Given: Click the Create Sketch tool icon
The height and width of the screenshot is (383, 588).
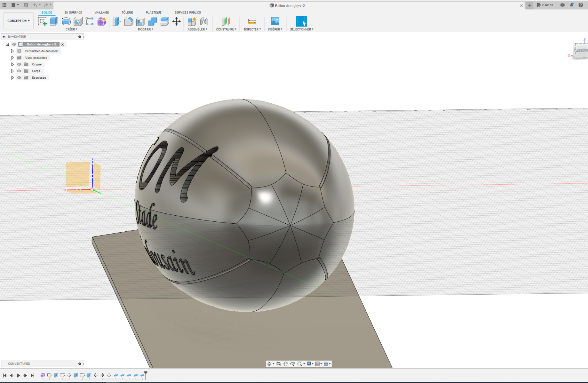Looking at the screenshot, I should click(x=42, y=21).
